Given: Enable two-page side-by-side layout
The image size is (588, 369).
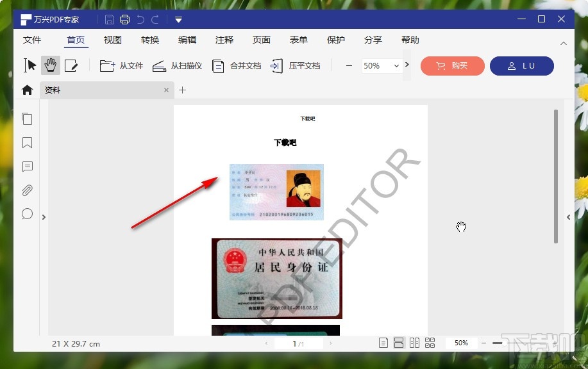Looking at the screenshot, I should pos(414,343).
